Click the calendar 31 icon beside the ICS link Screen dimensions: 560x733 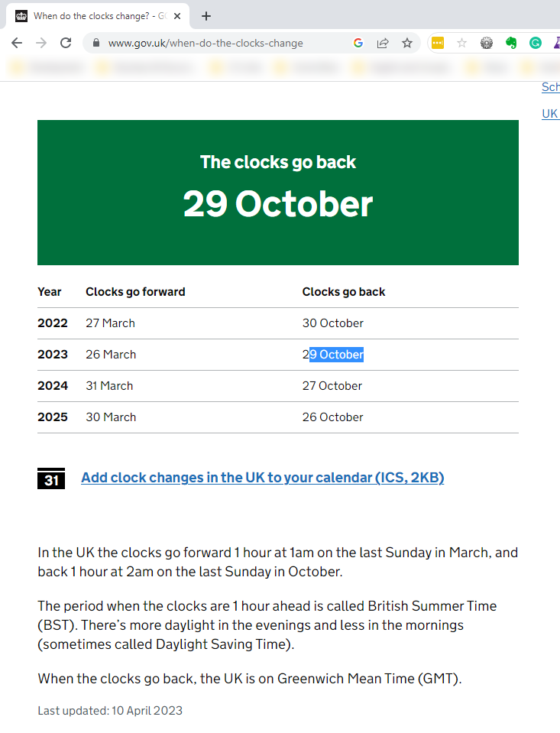point(50,478)
